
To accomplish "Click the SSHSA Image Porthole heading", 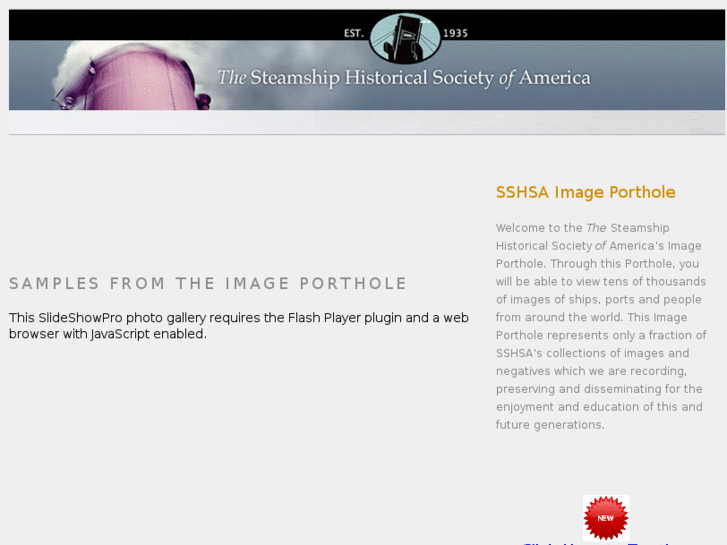I will click(x=586, y=192).
